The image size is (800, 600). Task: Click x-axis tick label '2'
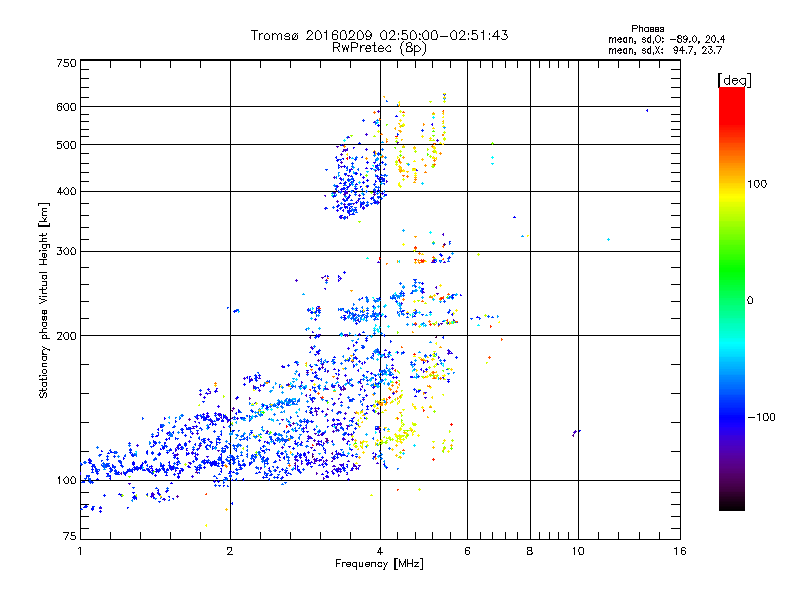[230, 551]
